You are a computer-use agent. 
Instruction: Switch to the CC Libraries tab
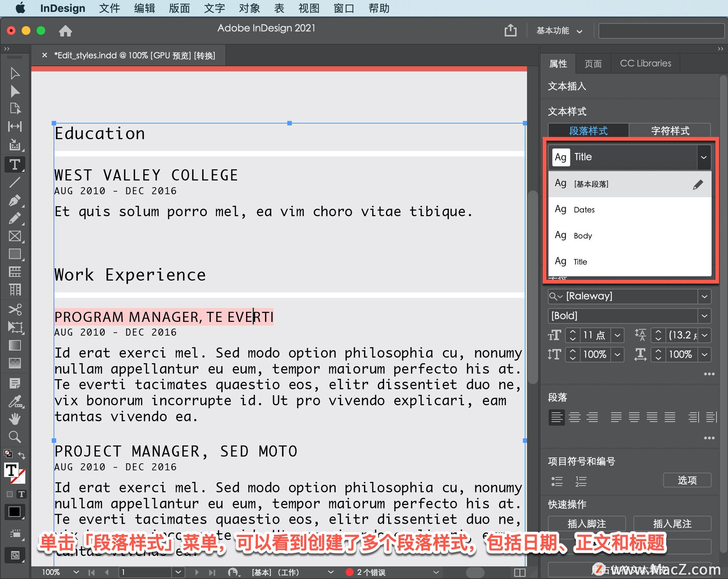645,63
